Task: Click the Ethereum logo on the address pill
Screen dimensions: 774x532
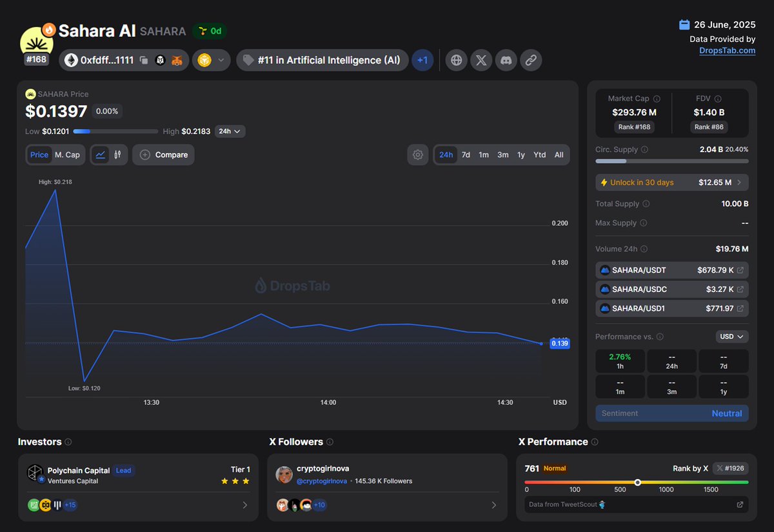Action: pos(70,60)
